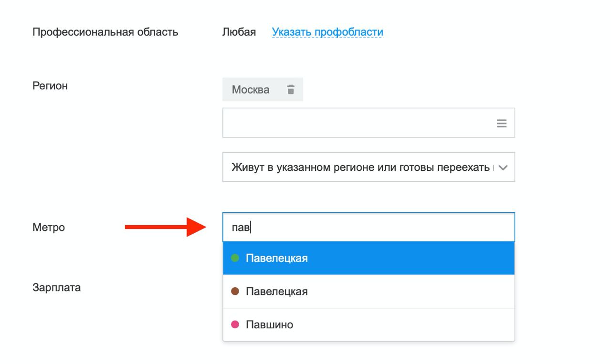Open the region list using the hamburger icon
This screenshot has height=364, width=611.
pyautogui.click(x=501, y=123)
